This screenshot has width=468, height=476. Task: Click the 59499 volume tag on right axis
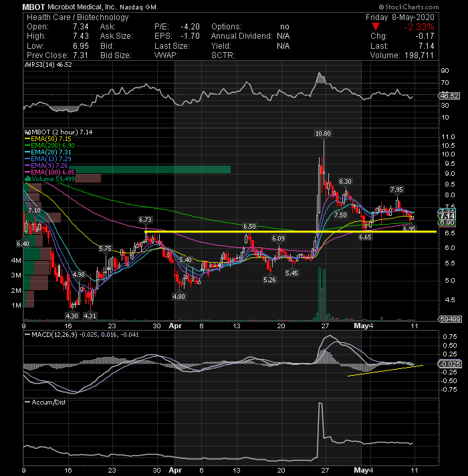tap(450, 319)
